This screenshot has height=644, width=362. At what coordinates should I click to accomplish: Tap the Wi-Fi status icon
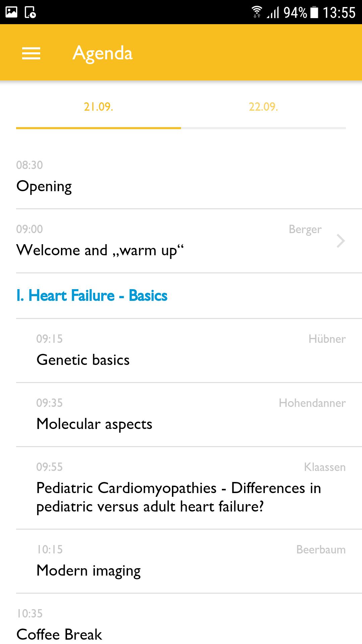[x=257, y=12]
